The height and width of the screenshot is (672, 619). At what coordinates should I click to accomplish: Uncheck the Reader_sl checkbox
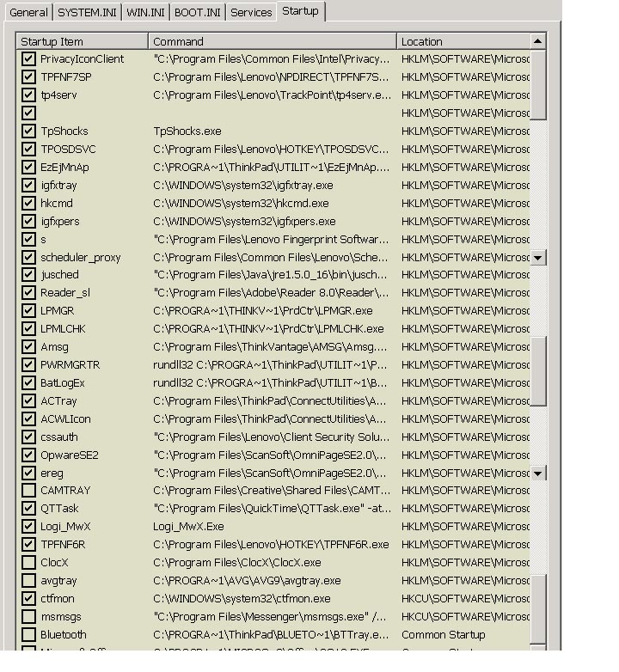pos(28,292)
